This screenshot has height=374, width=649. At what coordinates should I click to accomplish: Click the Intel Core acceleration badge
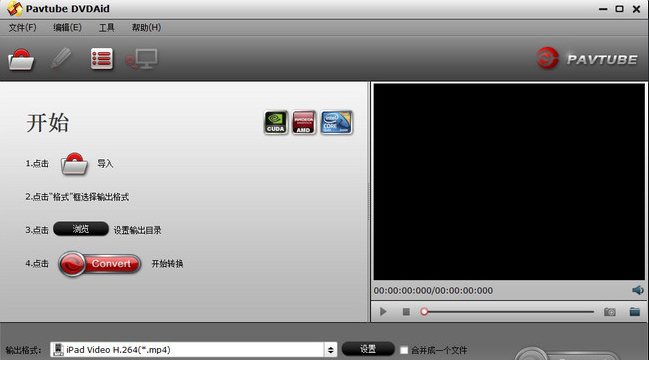point(337,122)
